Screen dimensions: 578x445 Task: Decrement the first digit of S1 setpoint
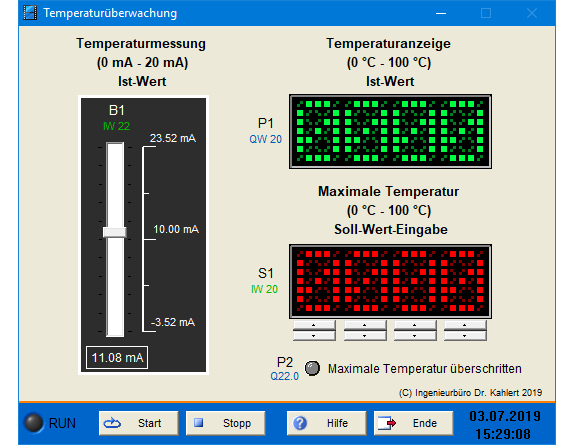pos(314,336)
